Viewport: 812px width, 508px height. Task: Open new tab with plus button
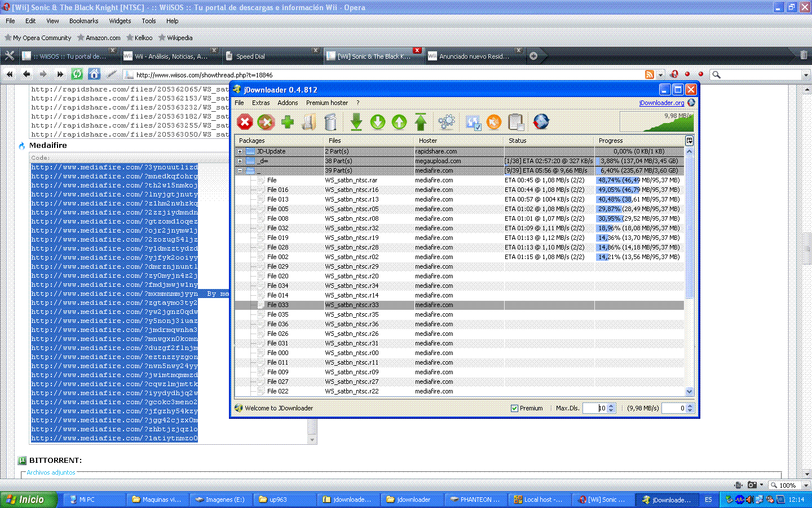pyautogui.click(x=533, y=56)
